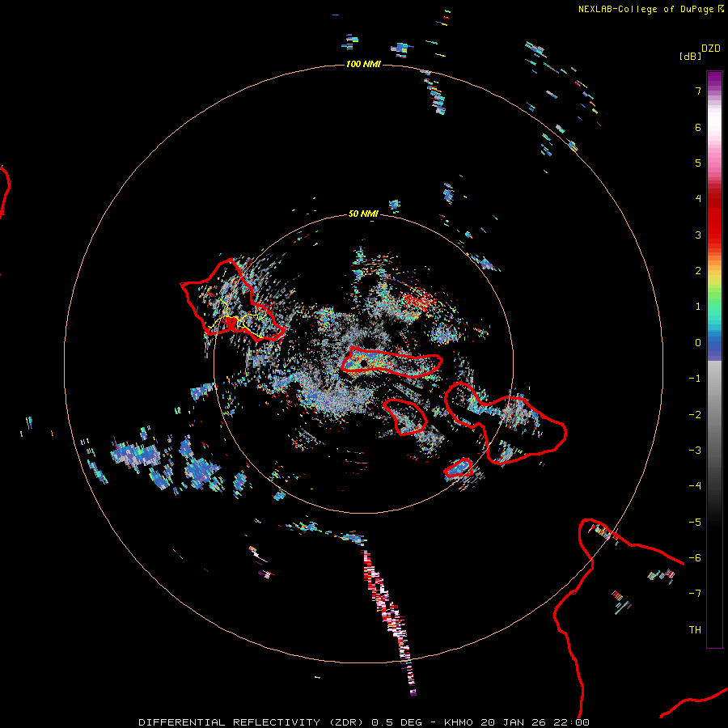Image resolution: width=728 pixels, height=728 pixels.
Task: Click the positive 5 value on the dB scale
Action: (x=698, y=163)
